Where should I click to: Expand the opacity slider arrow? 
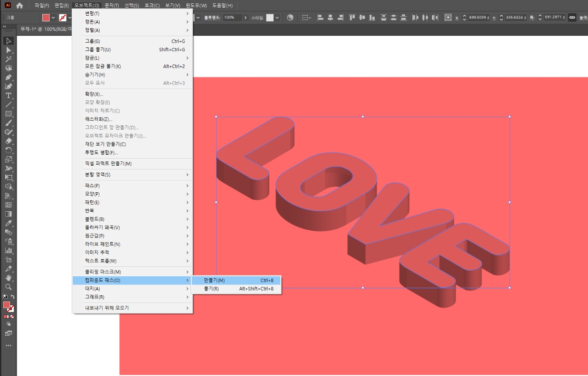246,18
